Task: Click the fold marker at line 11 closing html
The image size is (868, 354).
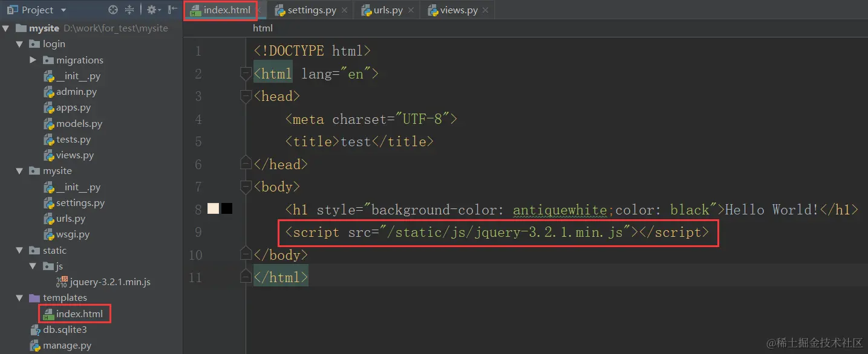Action: [x=246, y=277]
